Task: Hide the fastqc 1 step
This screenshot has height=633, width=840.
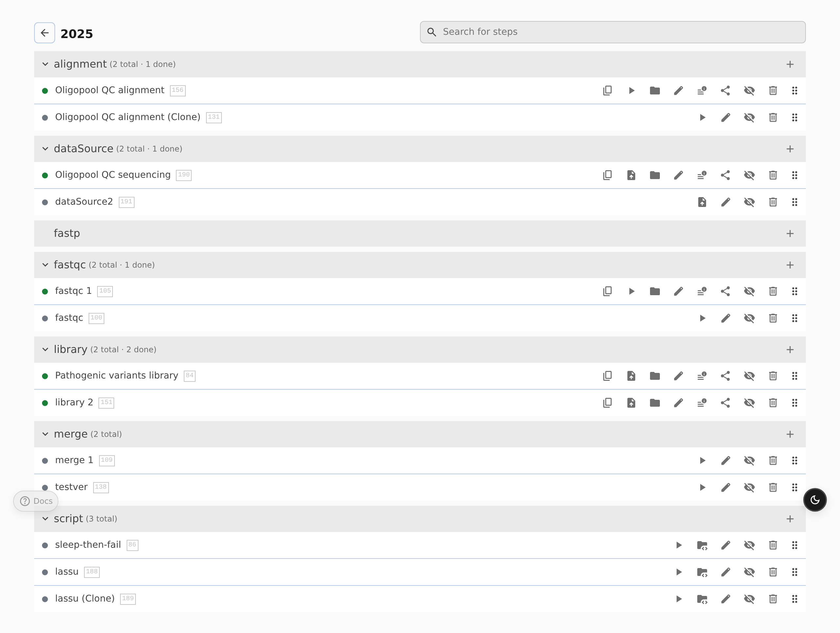Action: point(749,291)
